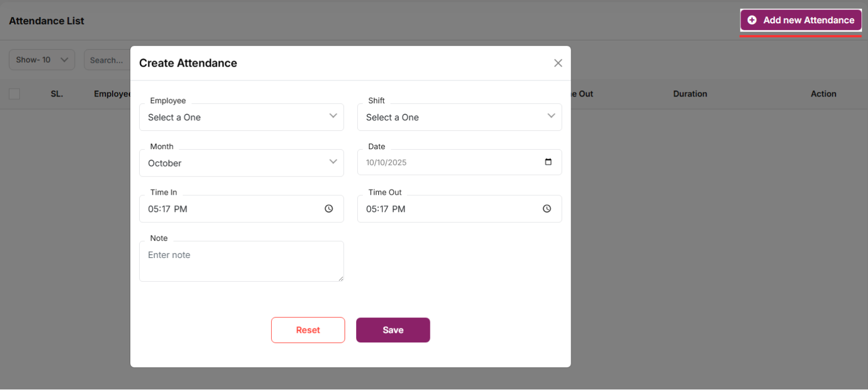Expand the Employee dropdown
Image resolution: width=868 pixels, height=390 pixels.
pos(241,117)
